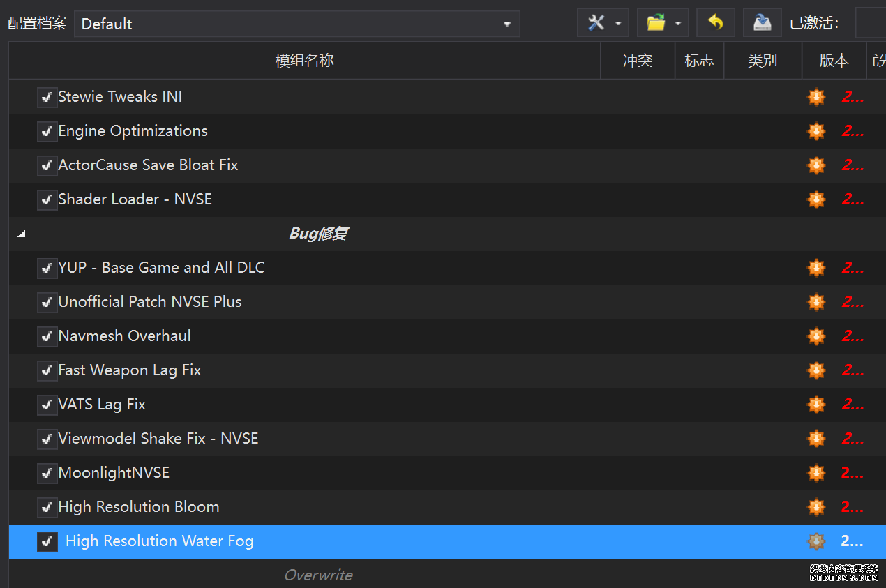Click the create backup icon

coord(762,23)
